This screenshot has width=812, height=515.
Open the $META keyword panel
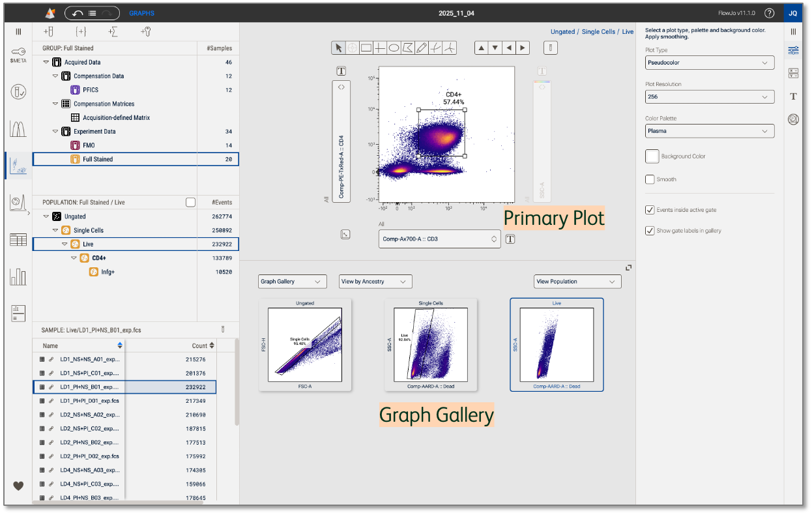tap(18, 55)
